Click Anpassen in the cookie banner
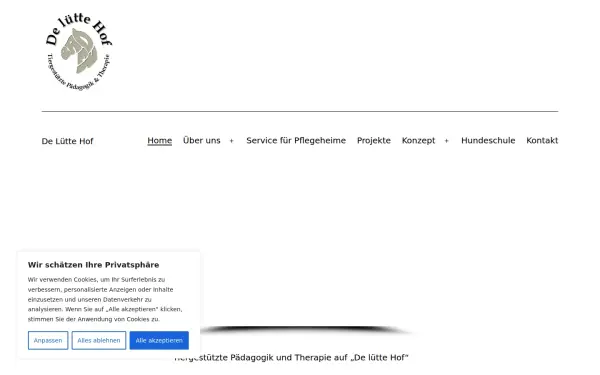 (x=48, y=340)
